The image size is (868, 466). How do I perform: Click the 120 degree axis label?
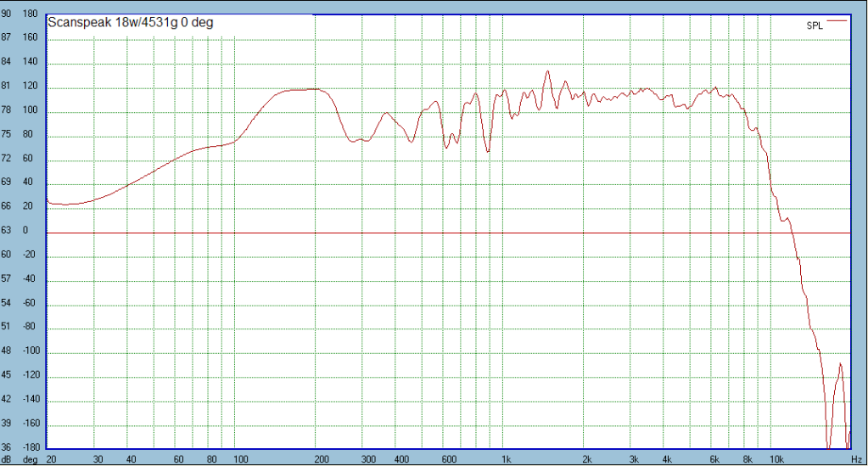(30, 86)
